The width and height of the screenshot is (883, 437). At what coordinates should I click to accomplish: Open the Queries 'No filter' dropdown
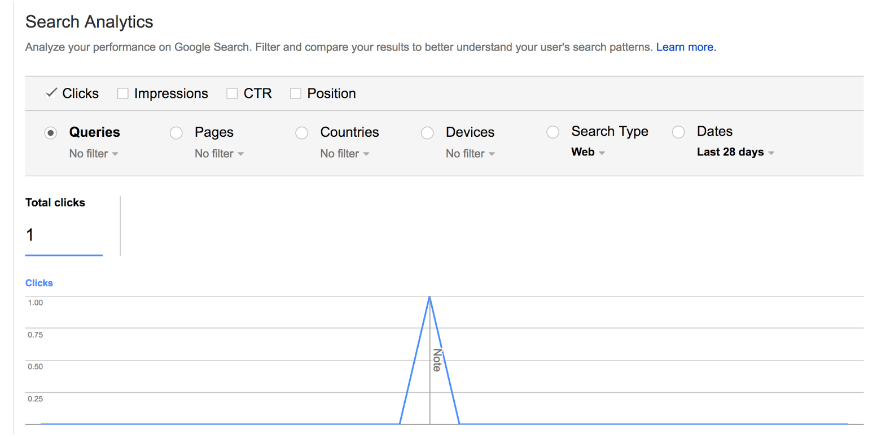[x=94, y=154]
